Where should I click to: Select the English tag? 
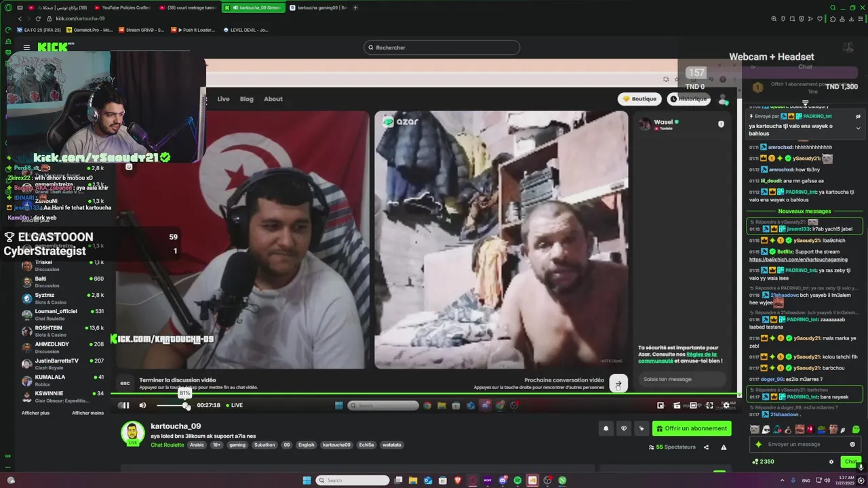(x=307, y=445)
